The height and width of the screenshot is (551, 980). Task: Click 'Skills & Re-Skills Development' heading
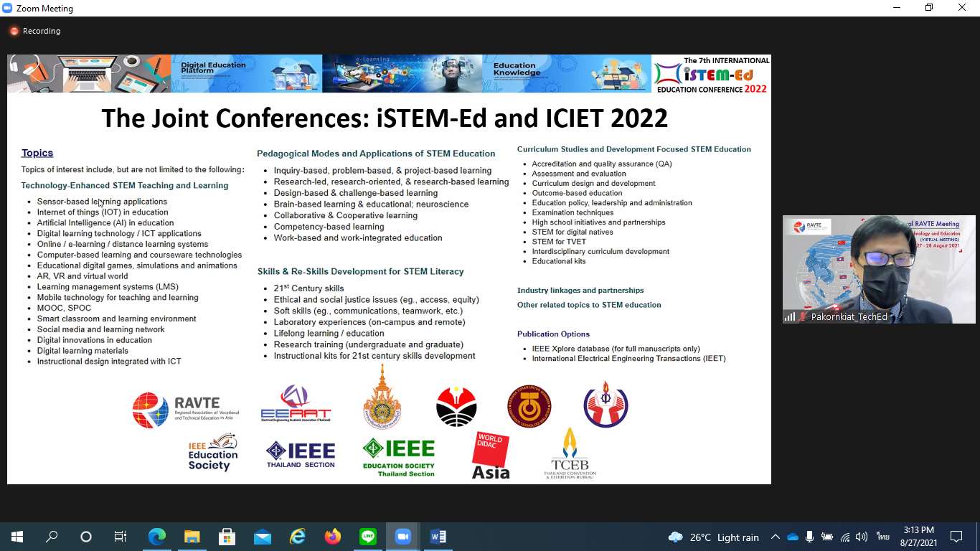(361, 271)
